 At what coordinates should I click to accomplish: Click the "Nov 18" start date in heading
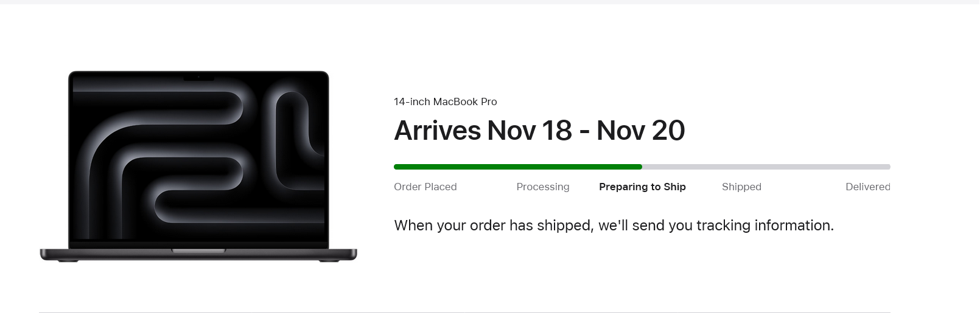530,131
